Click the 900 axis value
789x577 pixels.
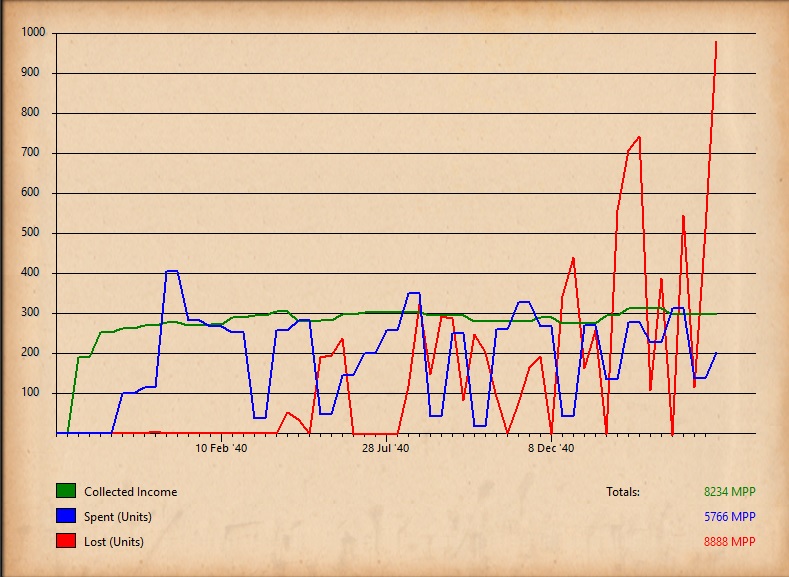coord(30,72)
